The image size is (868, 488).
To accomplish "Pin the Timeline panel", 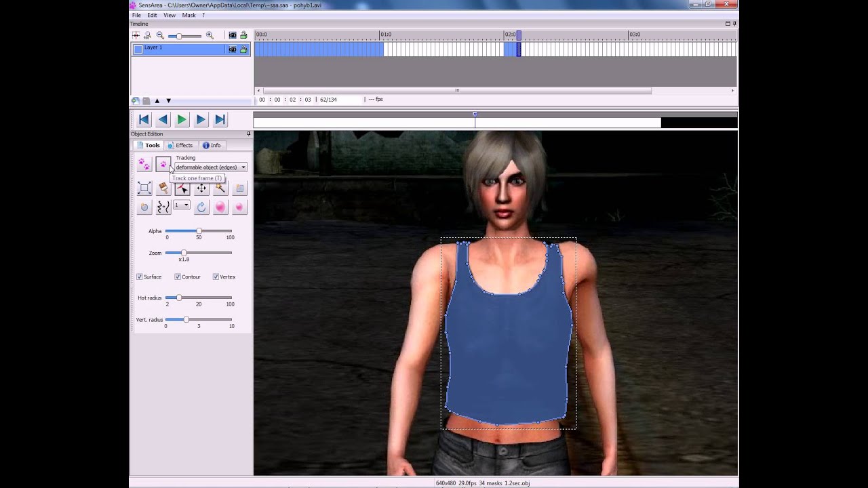I will point(734,24).
